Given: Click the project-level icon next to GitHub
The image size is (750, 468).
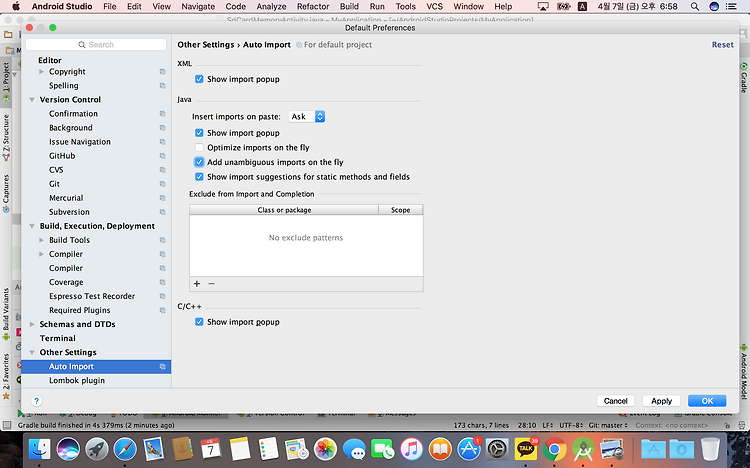Looking at the screenshot, I should [x=163, y=156].
